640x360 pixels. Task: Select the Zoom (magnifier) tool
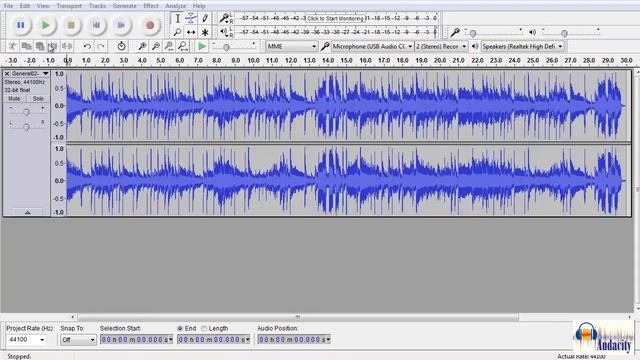point(178,32)
